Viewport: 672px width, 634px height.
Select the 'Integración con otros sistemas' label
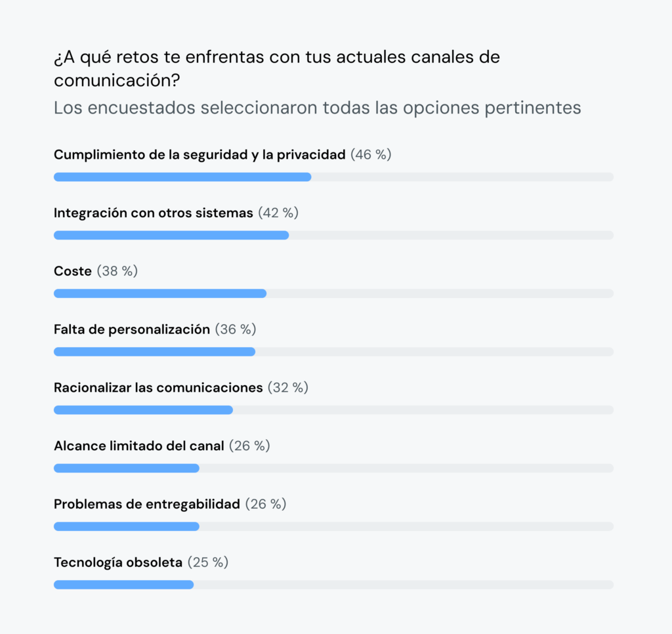click(x=153, y=213)
